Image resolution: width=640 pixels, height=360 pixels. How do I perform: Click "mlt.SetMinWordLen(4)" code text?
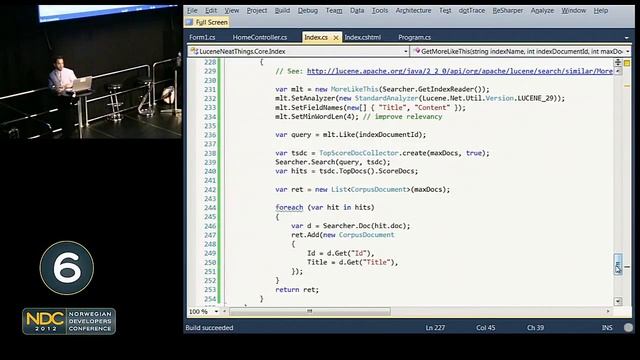tap(317, 117)
